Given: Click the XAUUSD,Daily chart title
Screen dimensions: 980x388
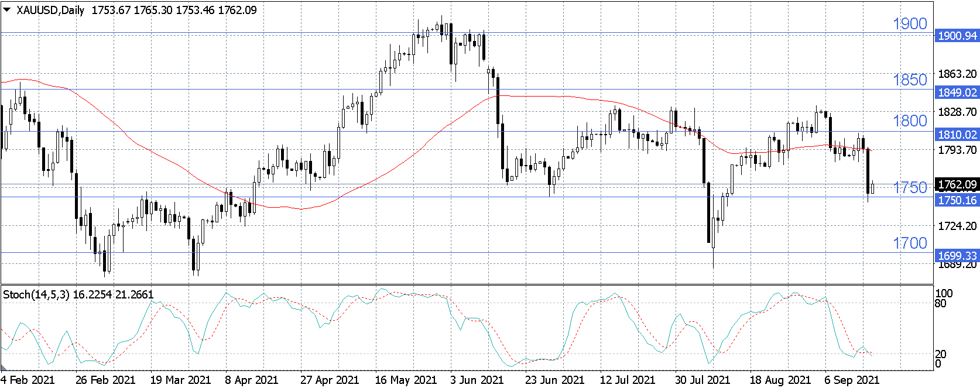Looking at the screenshot, I should click(50, 10).
